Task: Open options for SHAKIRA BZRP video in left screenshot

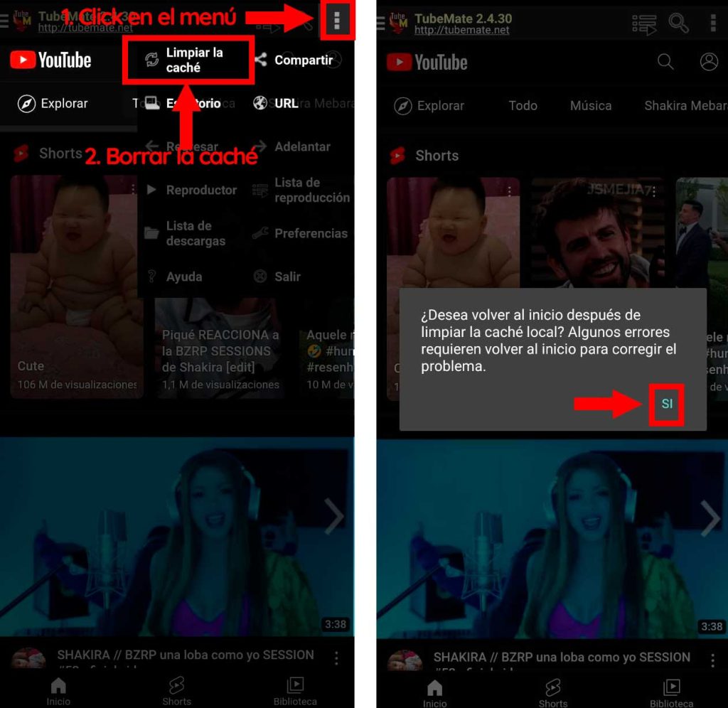Action: [x=336, y=658]
